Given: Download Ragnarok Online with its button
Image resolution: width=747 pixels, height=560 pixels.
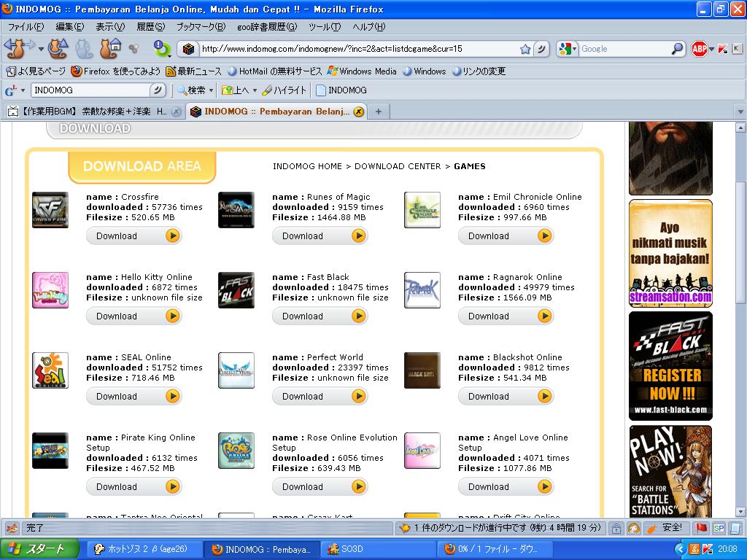Looking at the screenshot, I should tap(506, 316).
